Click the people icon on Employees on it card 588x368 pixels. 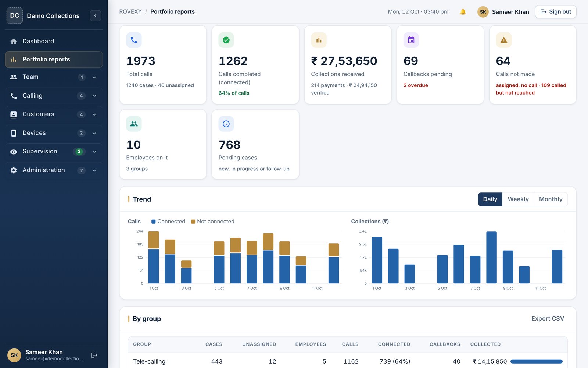tap(134, 124)
